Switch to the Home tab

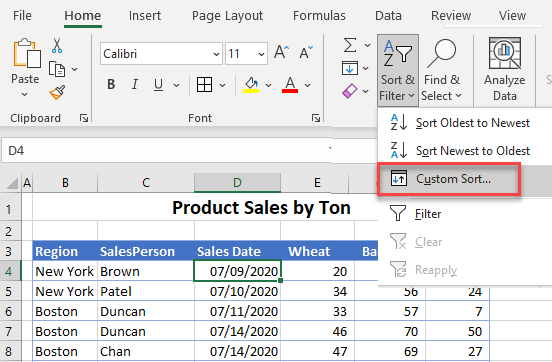coord(83,15)
